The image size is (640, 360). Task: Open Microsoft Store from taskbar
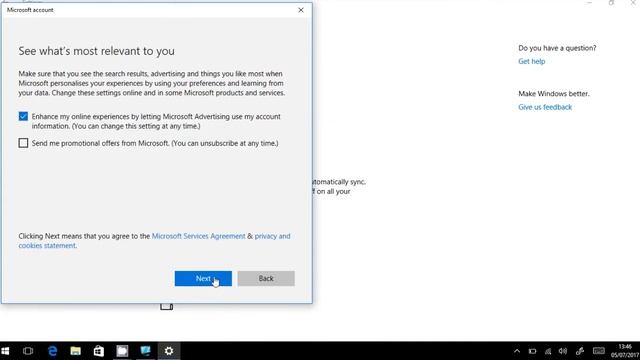click(x=99, y=351)
